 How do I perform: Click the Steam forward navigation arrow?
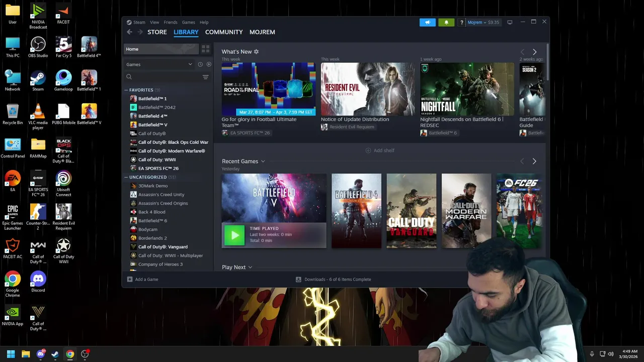(140, 32)
